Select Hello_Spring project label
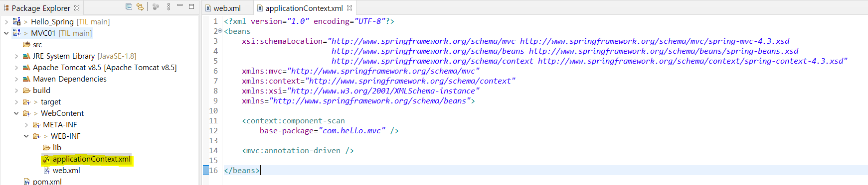The image size is (868, 185). tap(52, 22)
